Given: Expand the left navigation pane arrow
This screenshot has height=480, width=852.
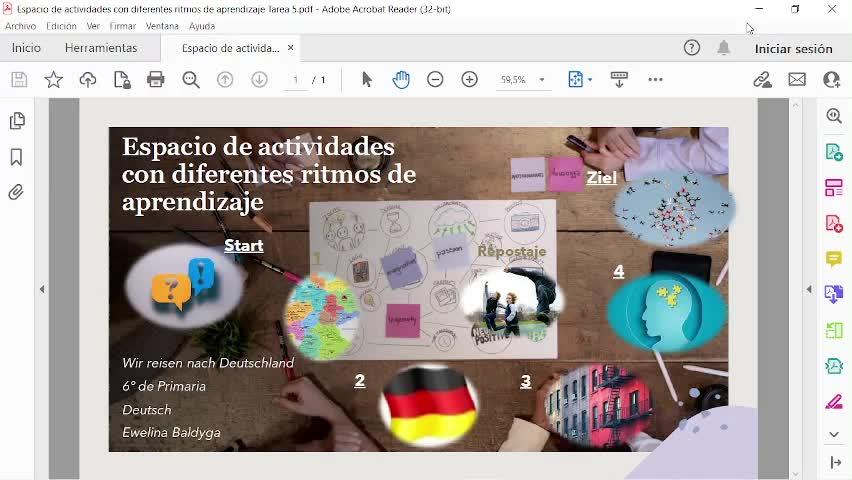Looking at the screenshot, I should pos(42,289).
